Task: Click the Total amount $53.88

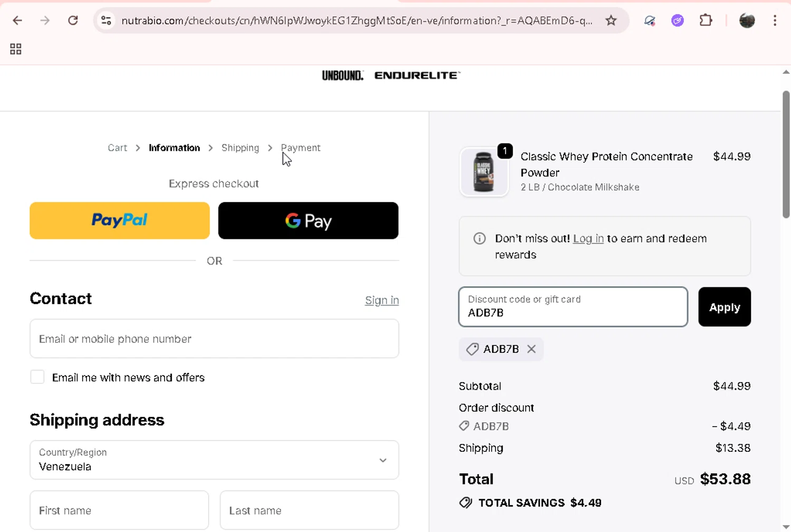Action: (x=725, y=479)
